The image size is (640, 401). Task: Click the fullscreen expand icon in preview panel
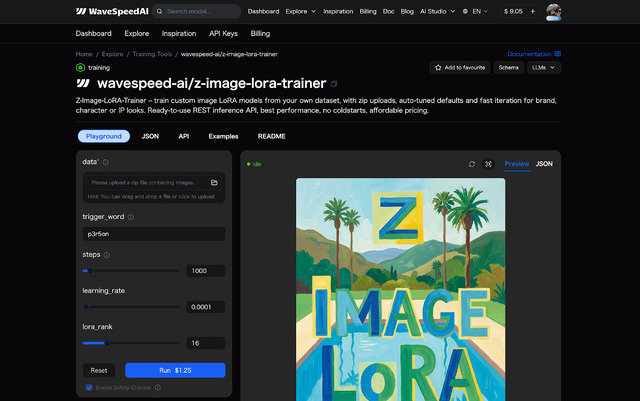click(488, 164)
